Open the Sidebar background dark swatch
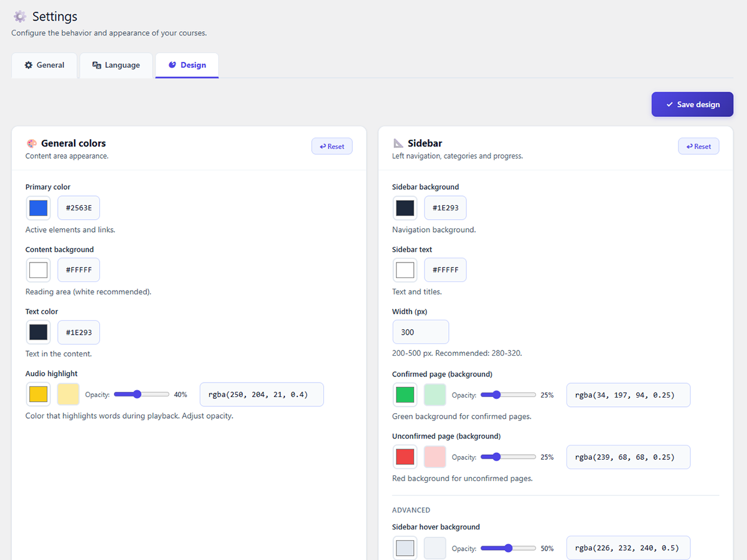 click(x=405, y=208)
